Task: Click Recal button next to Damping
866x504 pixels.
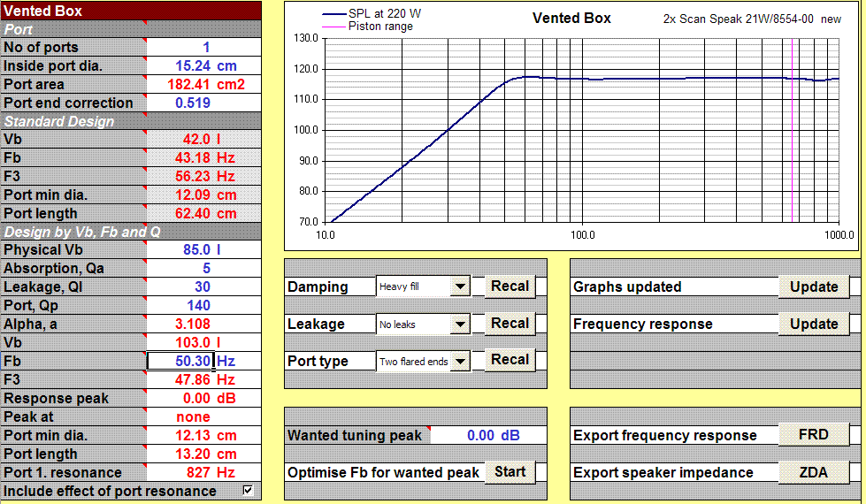Action: coord(510,286)
